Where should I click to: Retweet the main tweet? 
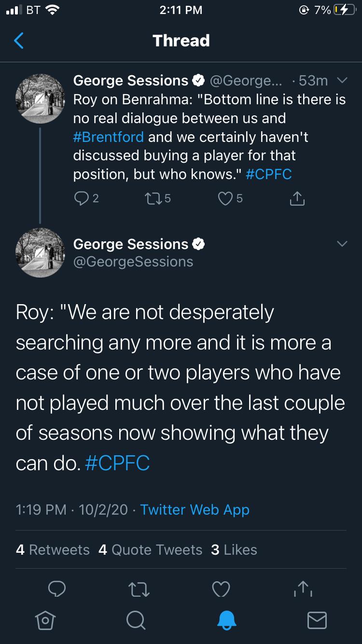[139, 589]
